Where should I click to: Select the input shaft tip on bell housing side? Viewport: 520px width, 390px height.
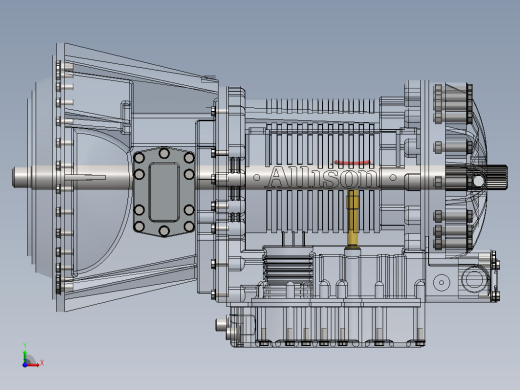pos(22,177)
